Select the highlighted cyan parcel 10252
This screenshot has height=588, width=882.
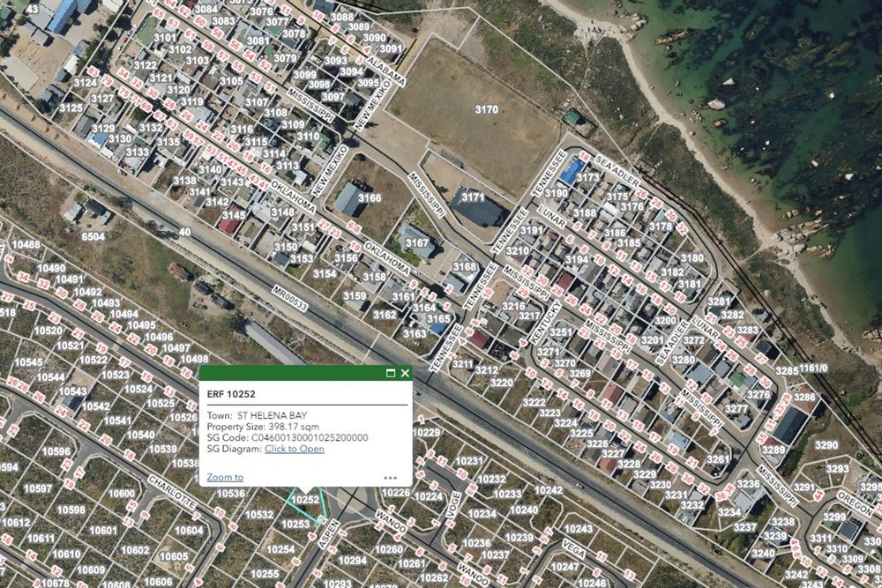305,499
